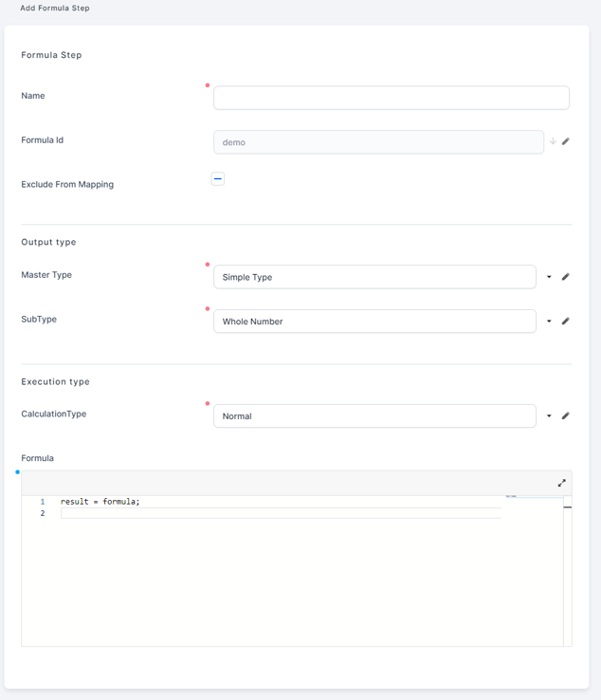The image size is (601, 700).
Task: Expand the SubType dropdown arrow
Action: coord(549,322)
